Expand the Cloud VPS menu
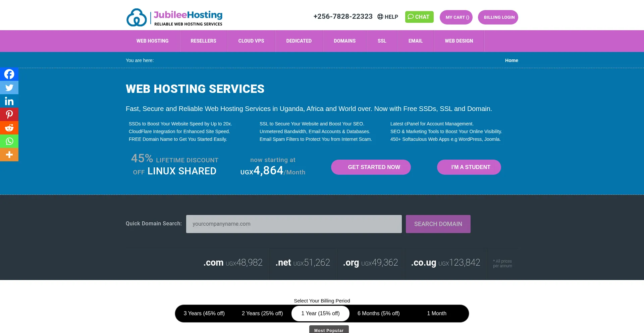This screenshot has width=644, height=333. coord(251,41)
